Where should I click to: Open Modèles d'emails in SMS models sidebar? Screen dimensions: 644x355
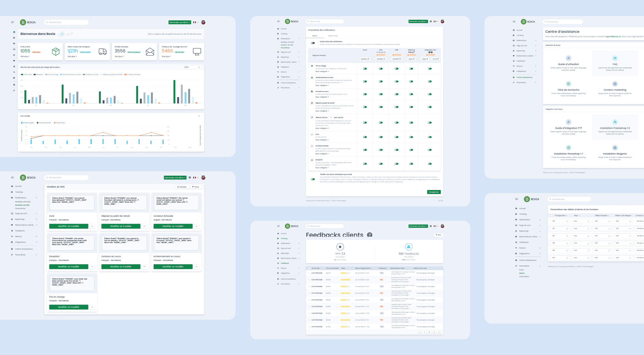click(23, 202)
